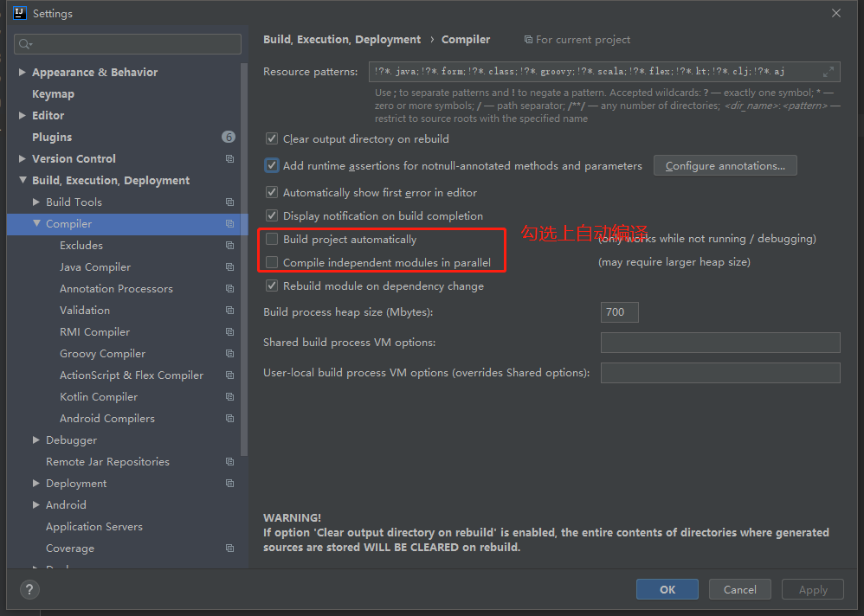Image resolution: width=864 pixels, height=616 pixels.
Task: Toggle Automatically show first error in editor
Action: [x=272, y=193]
